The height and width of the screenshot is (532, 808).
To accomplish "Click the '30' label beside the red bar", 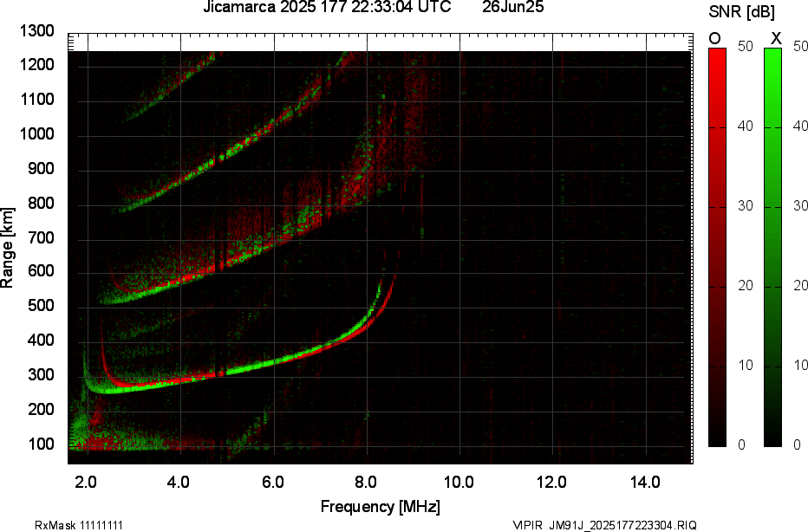I will pyautogui.click(x=745, y=206).
